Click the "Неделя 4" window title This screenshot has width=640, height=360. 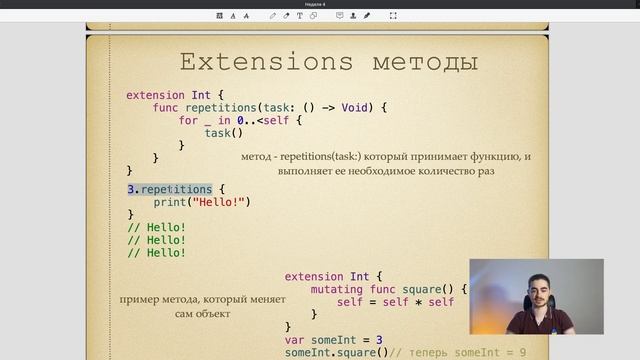click(x=315, y=4)
